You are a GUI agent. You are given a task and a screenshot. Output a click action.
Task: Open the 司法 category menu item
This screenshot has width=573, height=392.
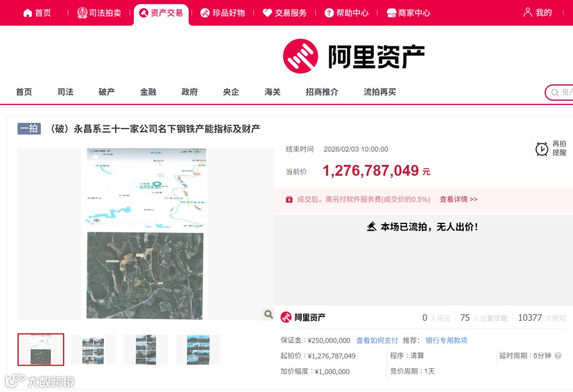[x=65, y=92]
